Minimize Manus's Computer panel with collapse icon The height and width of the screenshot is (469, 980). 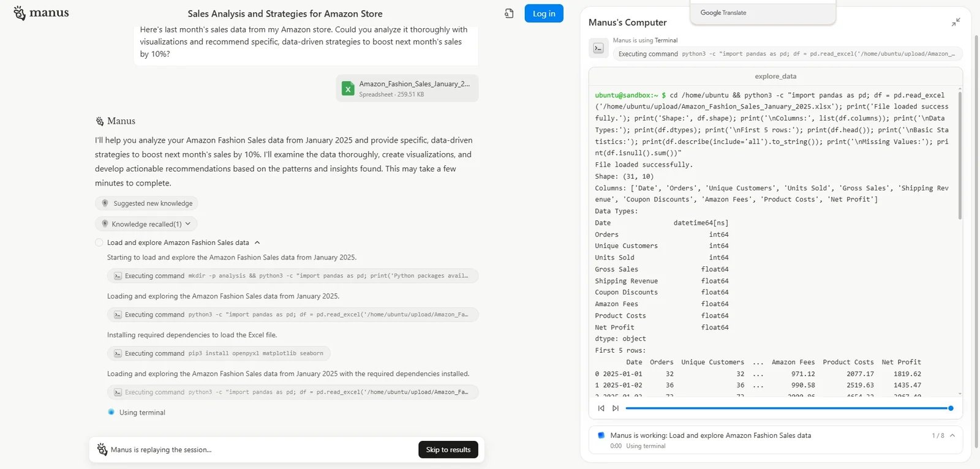pos(956,22)
